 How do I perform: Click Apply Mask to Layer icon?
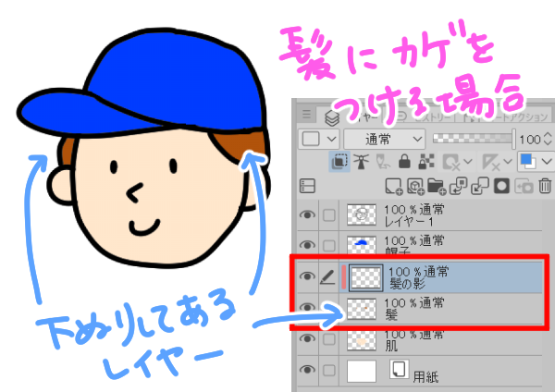[x=524, y=186]
